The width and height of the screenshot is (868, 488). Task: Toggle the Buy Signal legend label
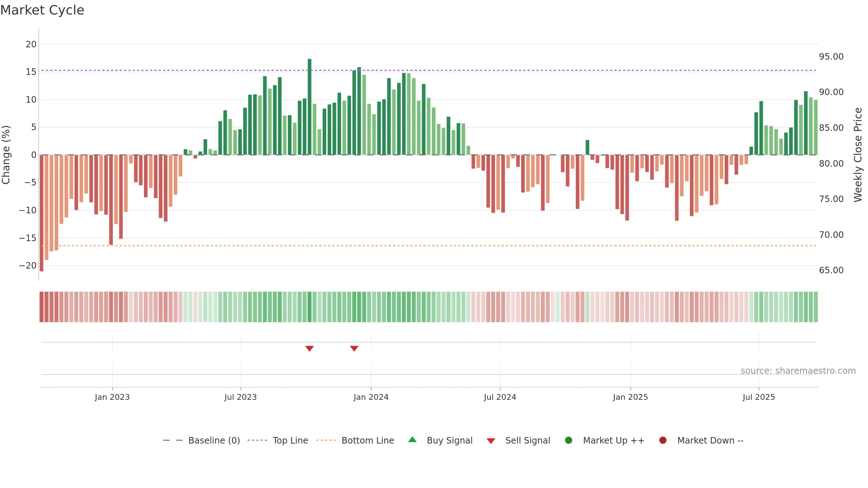coord(450,440)
